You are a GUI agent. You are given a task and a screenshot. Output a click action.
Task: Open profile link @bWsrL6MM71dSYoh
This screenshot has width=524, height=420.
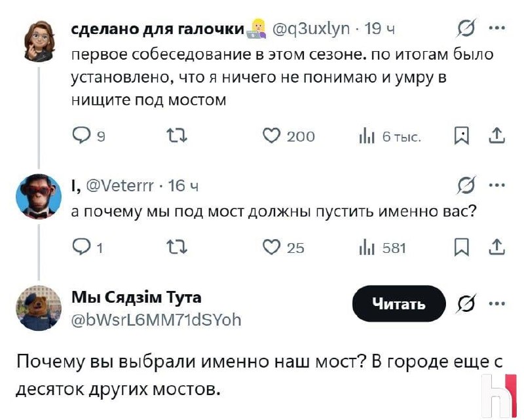(x=157, y=320)
